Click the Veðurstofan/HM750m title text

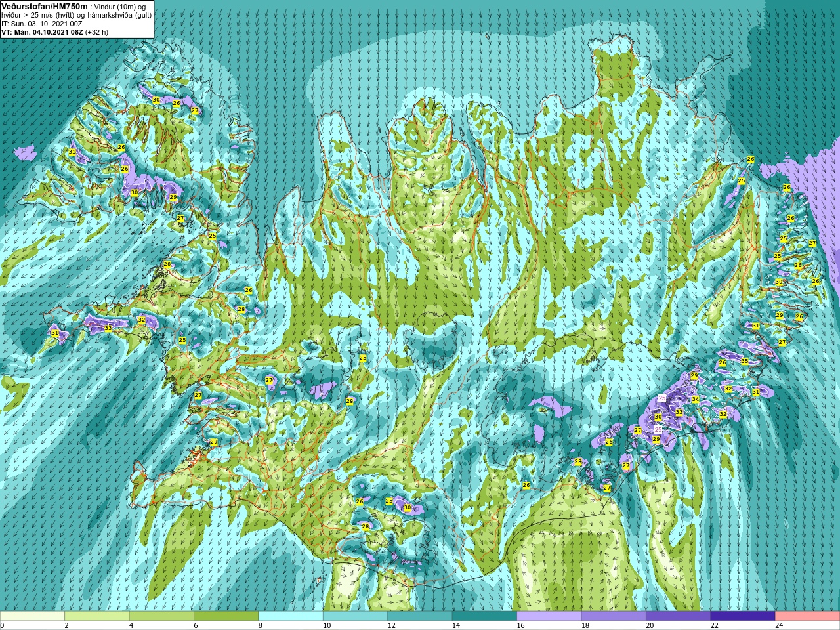45,6
